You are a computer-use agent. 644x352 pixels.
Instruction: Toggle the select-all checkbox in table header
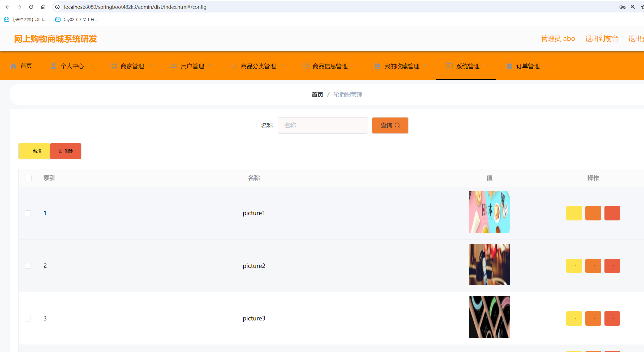pos(29,178)
